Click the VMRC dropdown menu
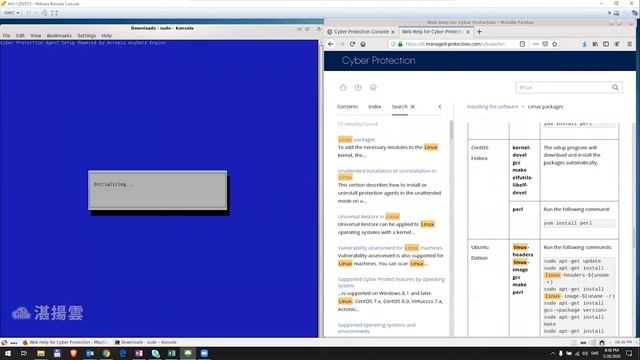Screen dimensions: 640x360 (x=11, y=13)
